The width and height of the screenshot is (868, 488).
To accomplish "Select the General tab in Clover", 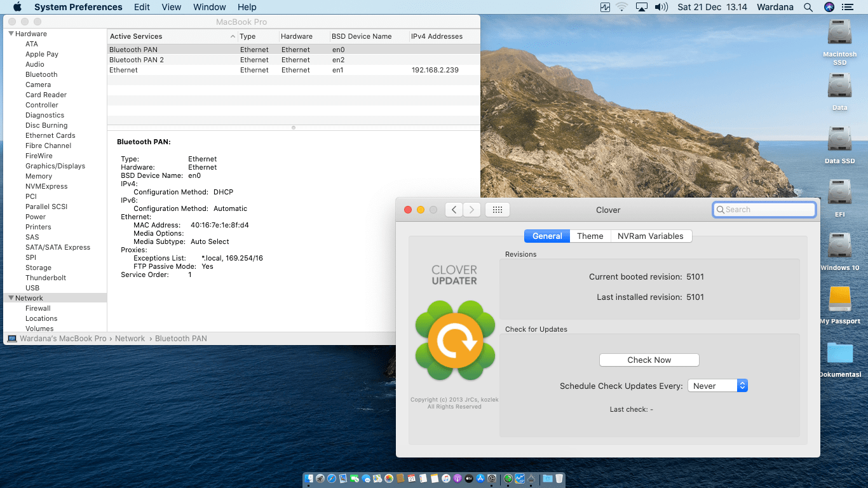I will pos(547,236).
